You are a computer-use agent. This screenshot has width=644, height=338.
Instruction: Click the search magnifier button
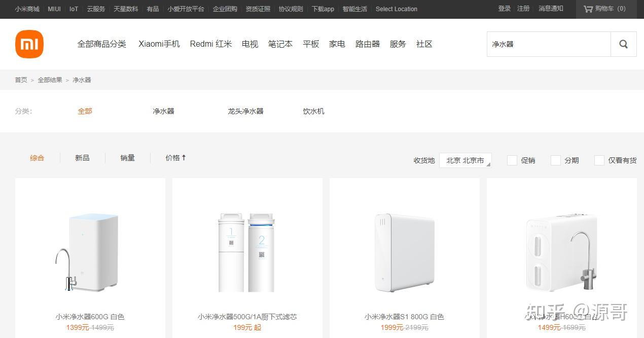624,44
